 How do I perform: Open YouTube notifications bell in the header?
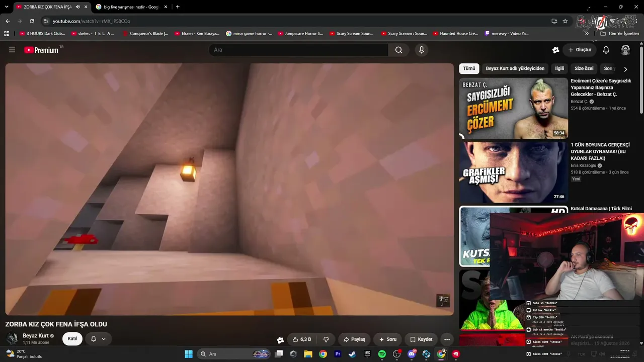coord(606,50)
